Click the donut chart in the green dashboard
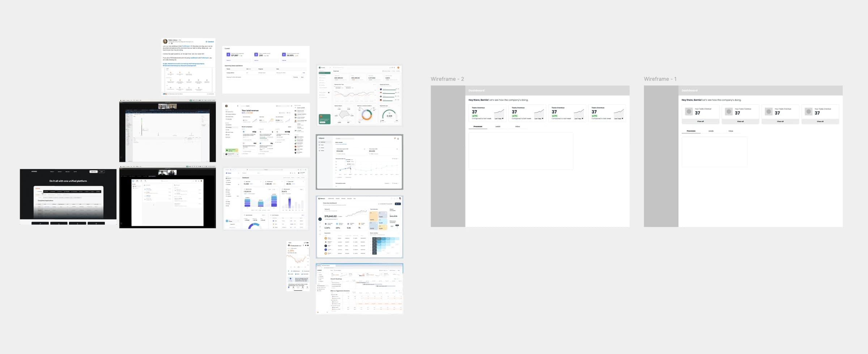 tap(367, 115)
